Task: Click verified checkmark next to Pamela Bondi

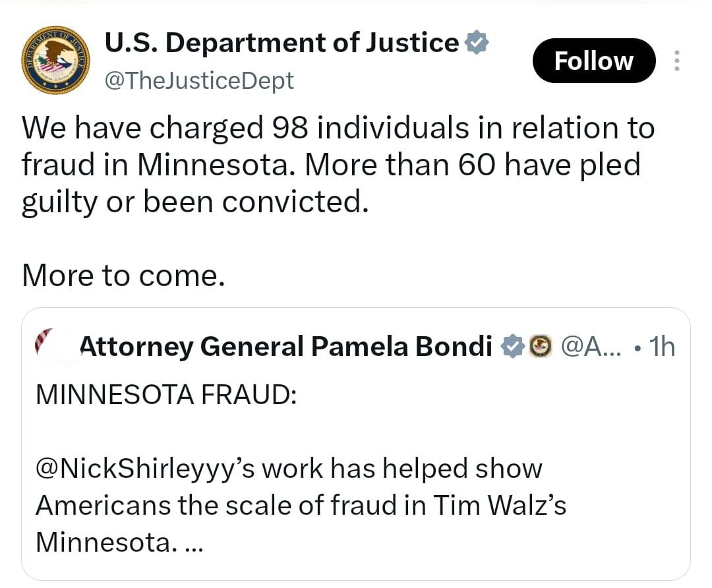Action: [512, 346]
